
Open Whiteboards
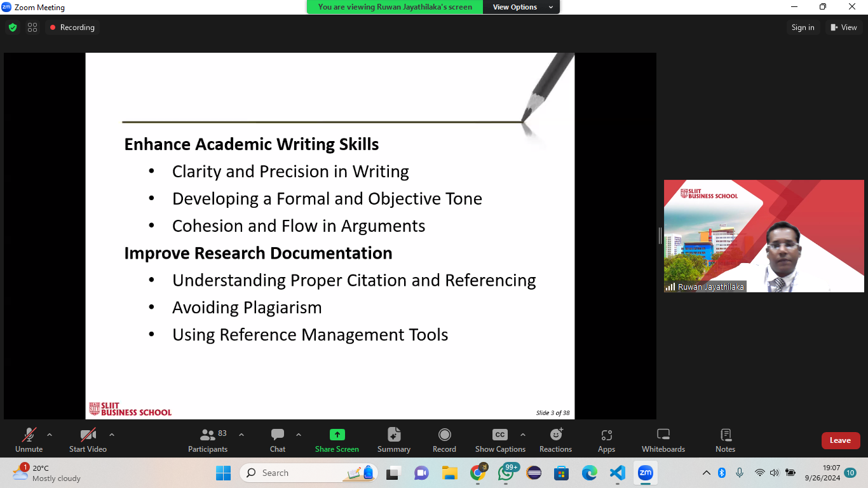(x=663, y=440)
